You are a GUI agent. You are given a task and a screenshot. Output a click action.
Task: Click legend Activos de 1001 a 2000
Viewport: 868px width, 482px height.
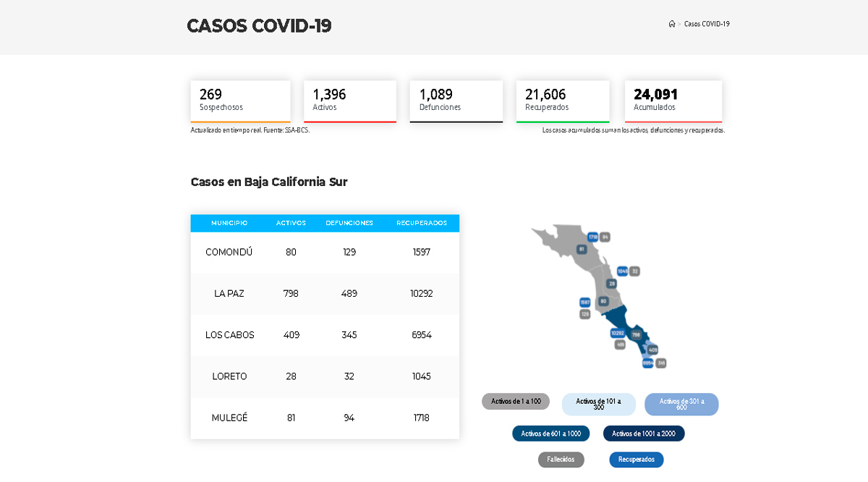click(x=644, y=434)
